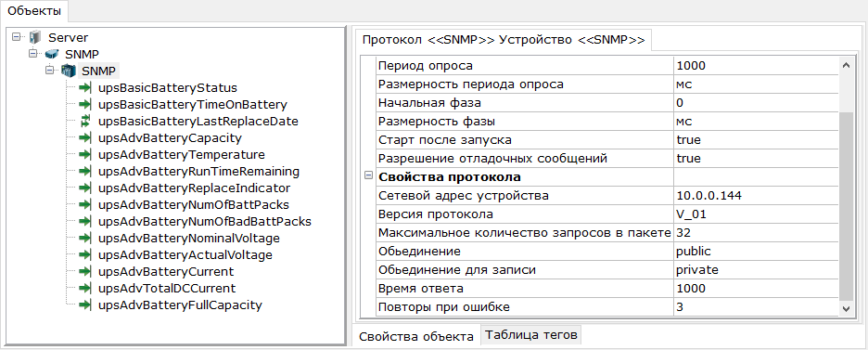Toggle Разрешение отладочных сообщений true value
This screenshot has width=868, height=350.
756,159
